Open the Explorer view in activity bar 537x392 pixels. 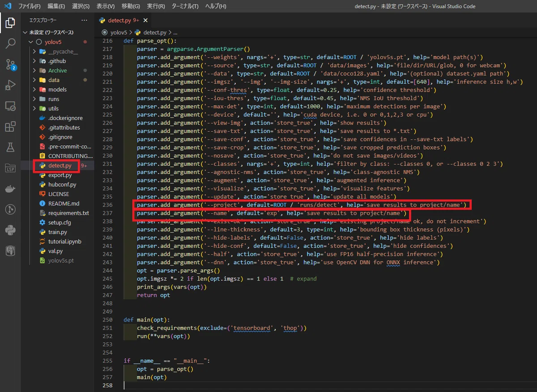tap(10, 23)
